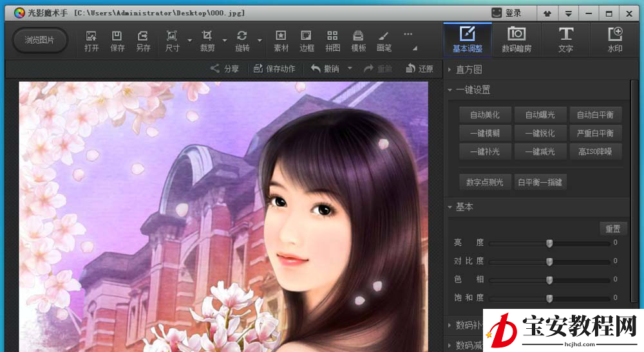Viewport: 644px width, 352px height.
Task: Open the 撤销 history dropdown arrow
Action: (350, 68)
